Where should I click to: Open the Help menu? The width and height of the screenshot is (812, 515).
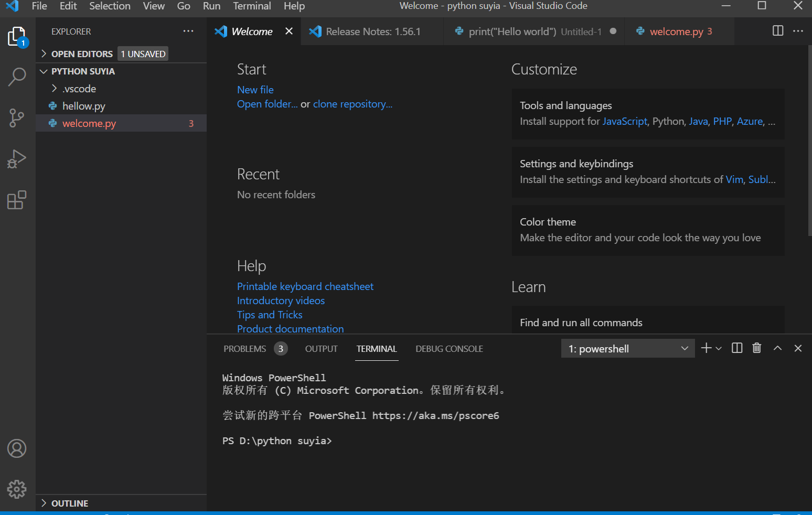point(294,6)
